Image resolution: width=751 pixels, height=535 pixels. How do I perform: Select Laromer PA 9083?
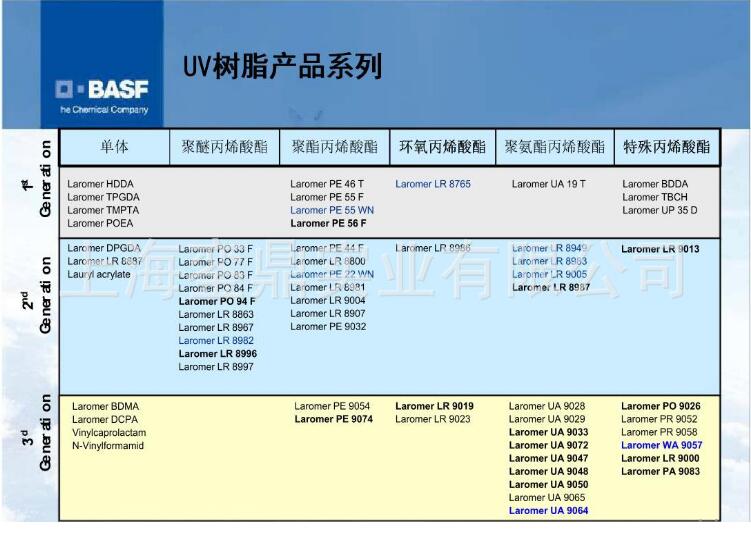660,472
